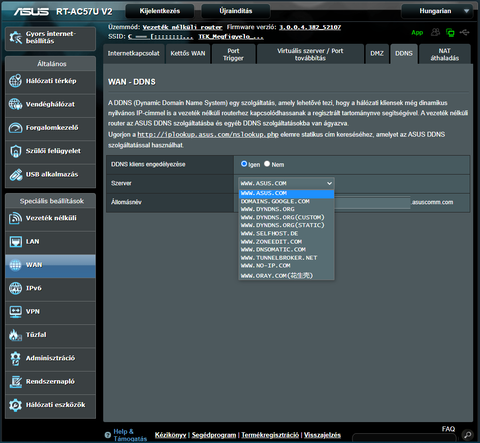Click the LAN icon in sidebar

point(15,241)
